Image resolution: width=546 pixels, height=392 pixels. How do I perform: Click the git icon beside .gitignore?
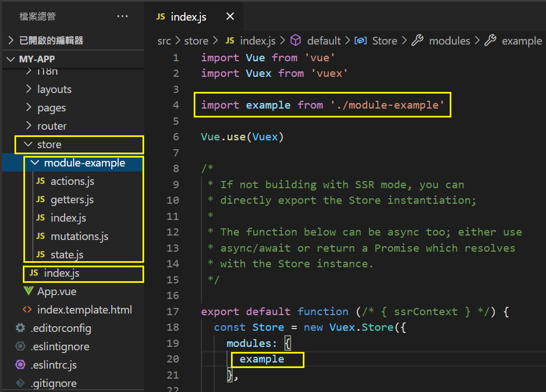point(21,383)
